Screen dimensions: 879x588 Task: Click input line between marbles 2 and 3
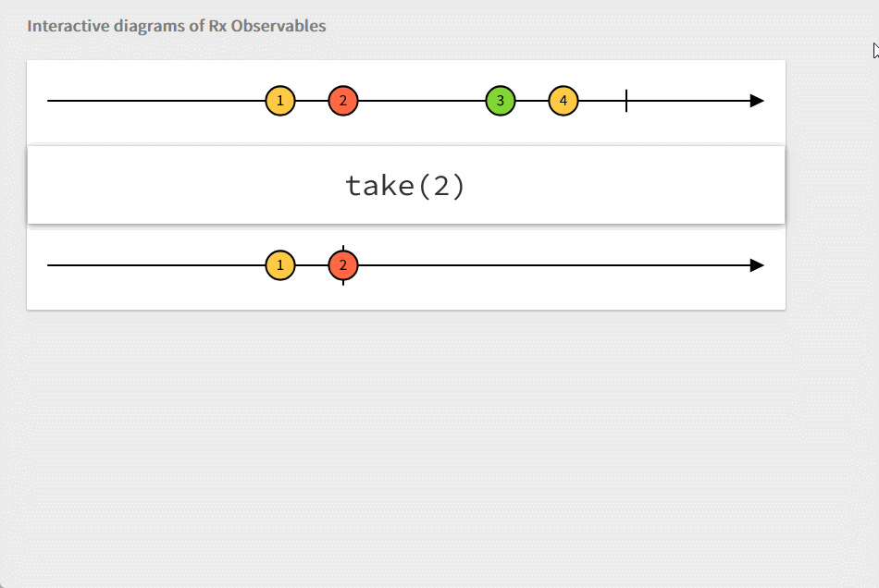click(x=421, y=101)
